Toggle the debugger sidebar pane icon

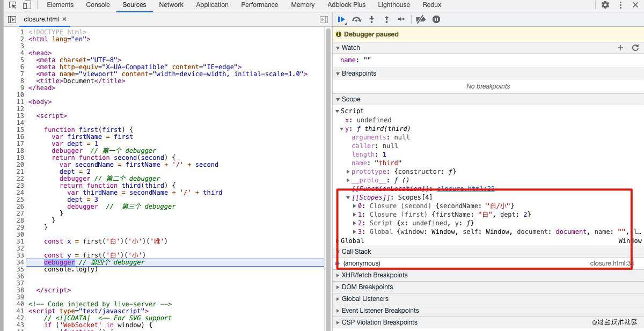(x=324, y=19)
